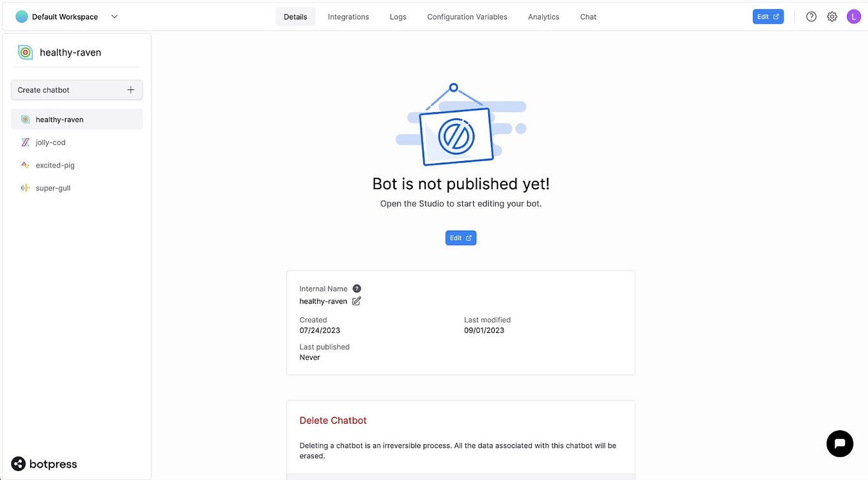Open the purple user avatar menu

click(853, 16)
